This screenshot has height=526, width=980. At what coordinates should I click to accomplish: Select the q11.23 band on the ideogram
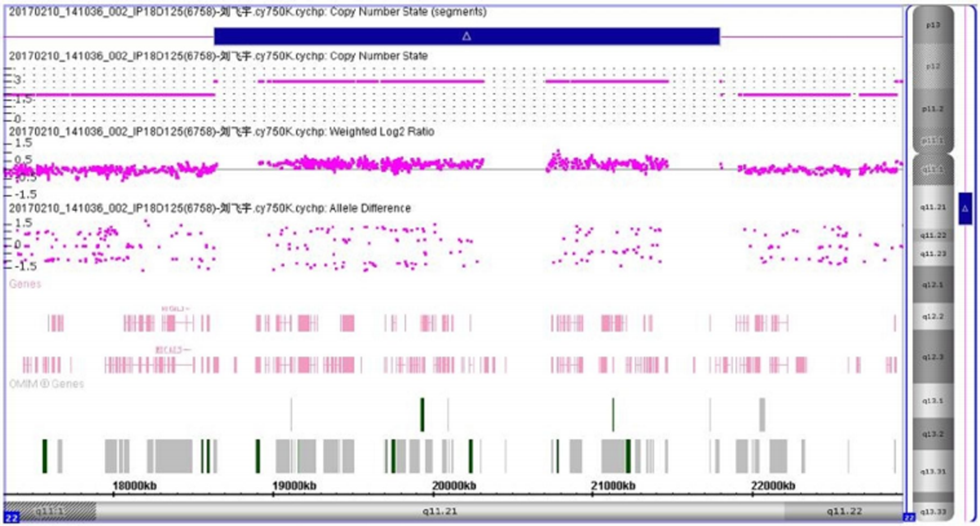pos(933,253)
